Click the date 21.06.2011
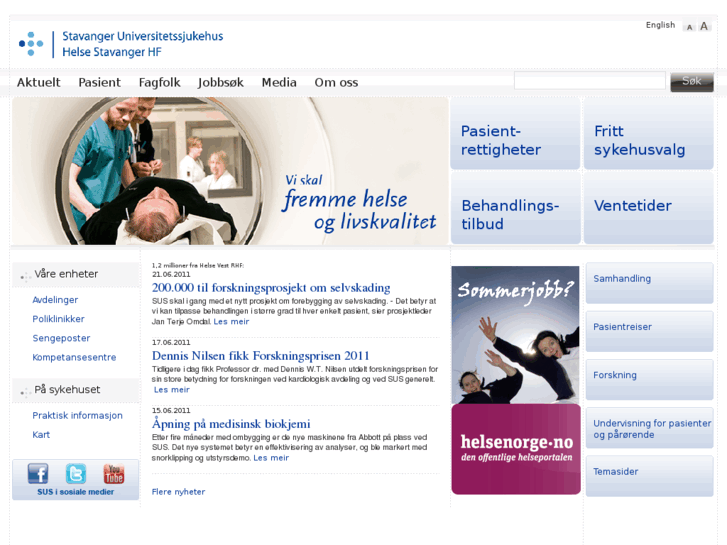This screenshot has height=545, width=727. click(x=171, y=274)
